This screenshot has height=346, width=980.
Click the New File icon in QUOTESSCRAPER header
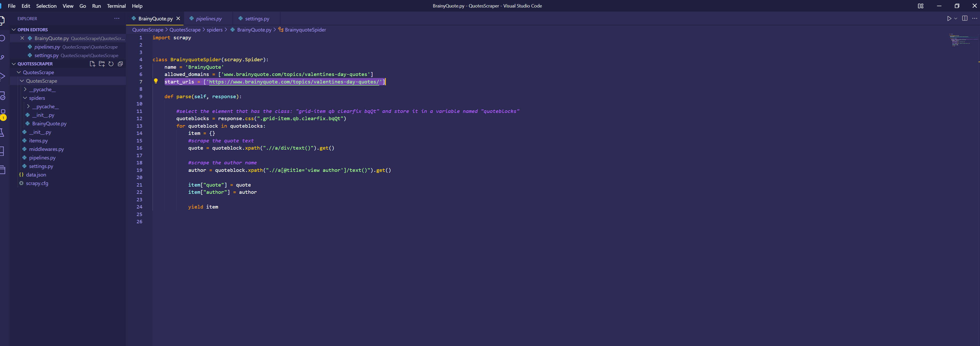93,64
